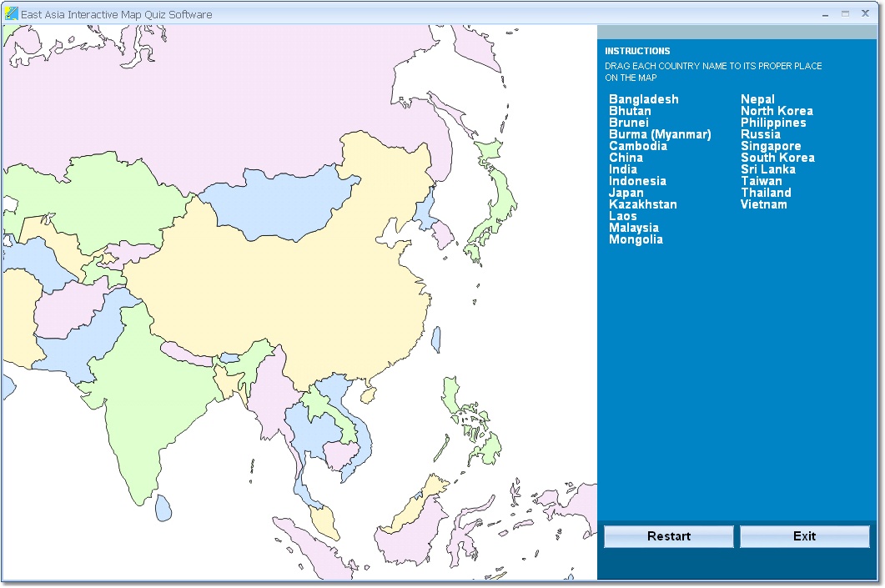Select the Malaysia country label

coord(634,228)
